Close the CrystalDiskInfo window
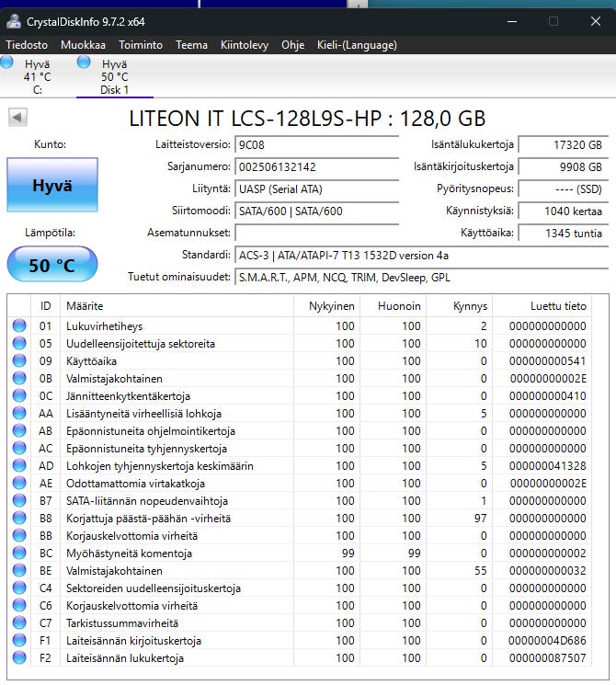The width and height of the screenshot is (616, 685). (595, 21)
